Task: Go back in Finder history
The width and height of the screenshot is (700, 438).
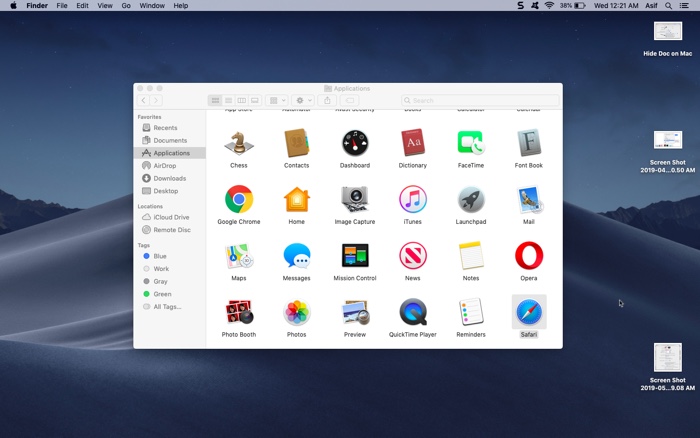Action: 144,100
